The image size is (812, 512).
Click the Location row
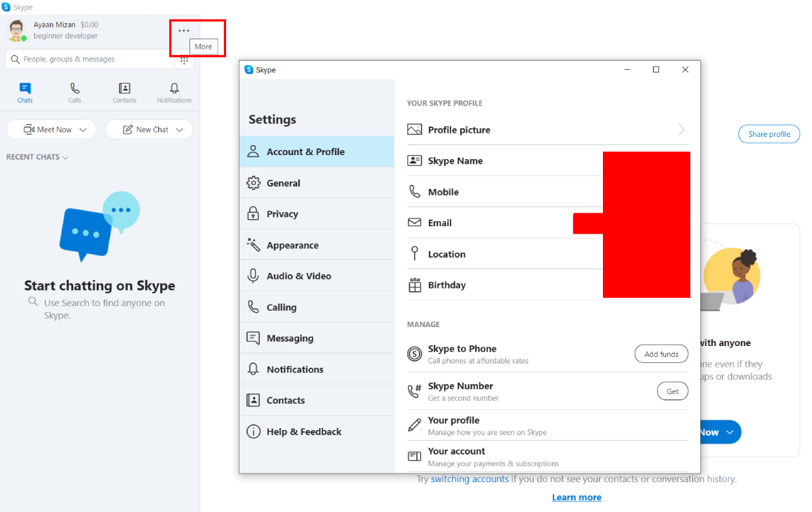point(547,254)
